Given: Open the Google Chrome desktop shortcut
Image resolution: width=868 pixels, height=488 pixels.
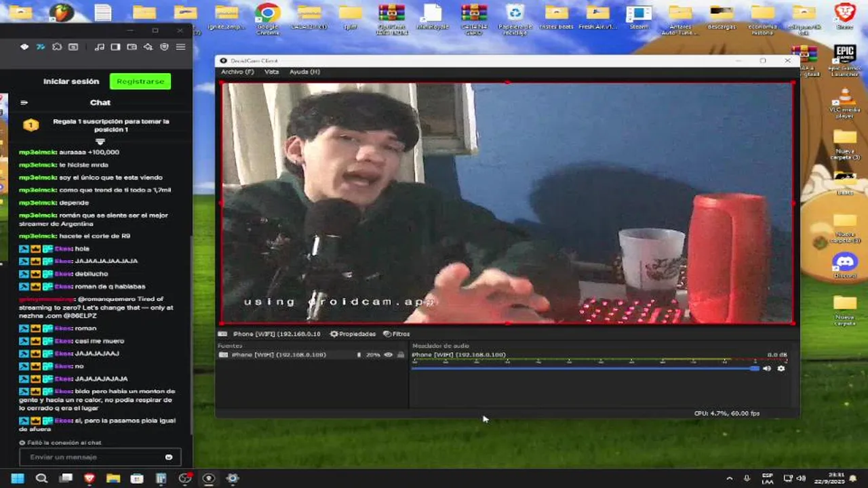Looking at the screenshot, I should [268, 18].
